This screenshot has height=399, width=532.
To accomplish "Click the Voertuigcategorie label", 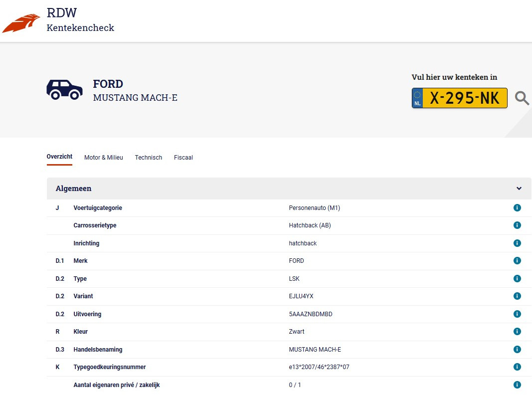I will click(98, 208).
